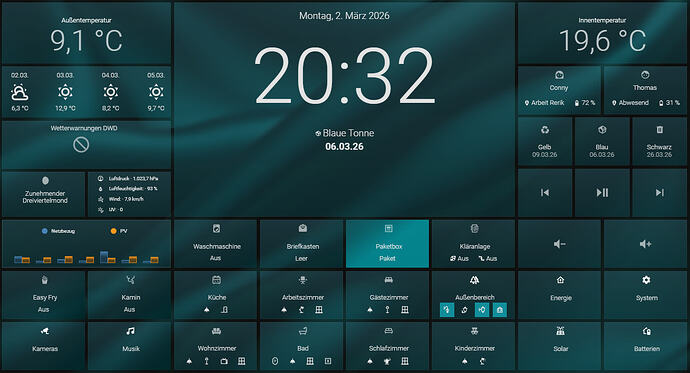Screen dimensions: 690x373
Task: Toggle the Waschmaschine tile
Action: click(x=216, y=244)
